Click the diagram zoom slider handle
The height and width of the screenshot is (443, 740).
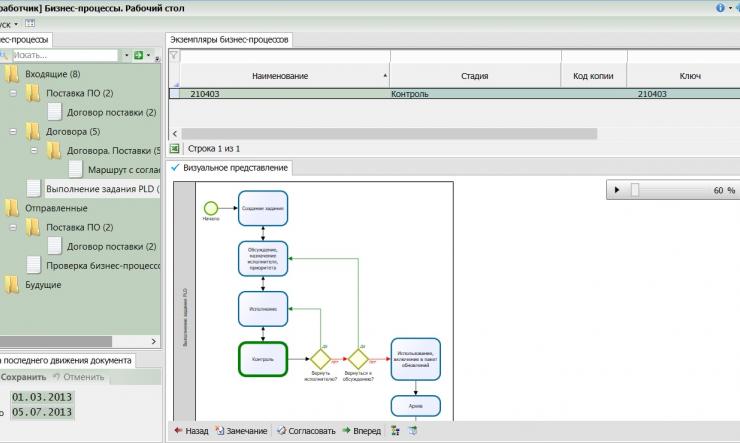[x=634, y=190]
